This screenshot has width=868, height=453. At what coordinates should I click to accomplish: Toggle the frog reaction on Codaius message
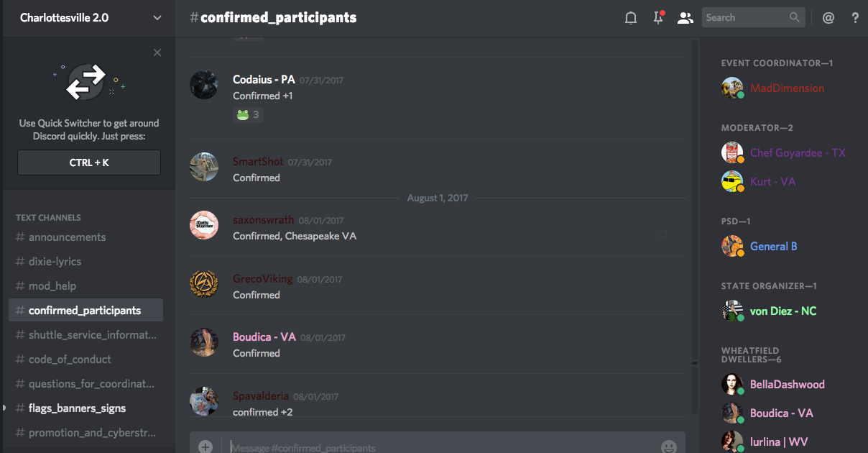248,114
